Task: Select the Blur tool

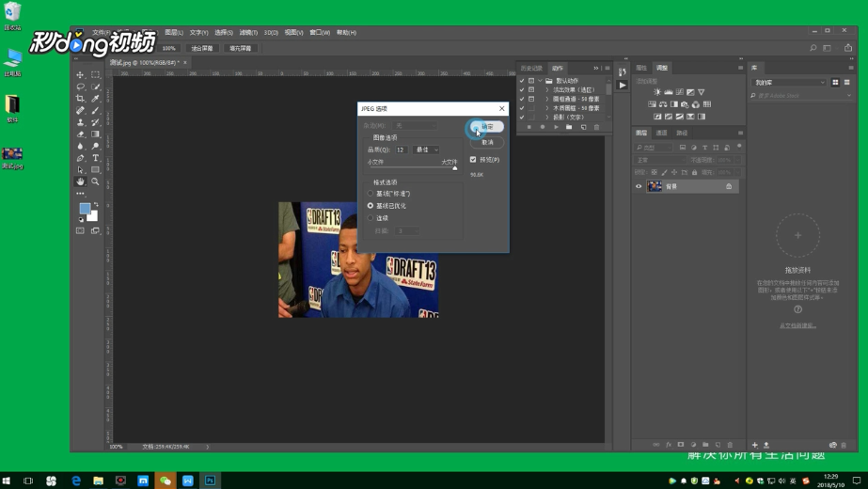Action: pyautogui.click(x=80, y=146)
